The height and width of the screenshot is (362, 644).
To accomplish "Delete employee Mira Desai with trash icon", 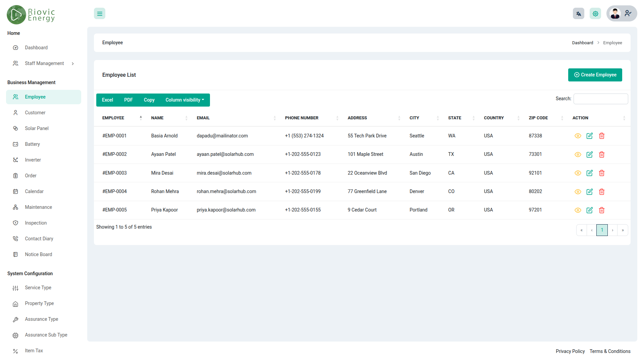I will tap(601, 173).
